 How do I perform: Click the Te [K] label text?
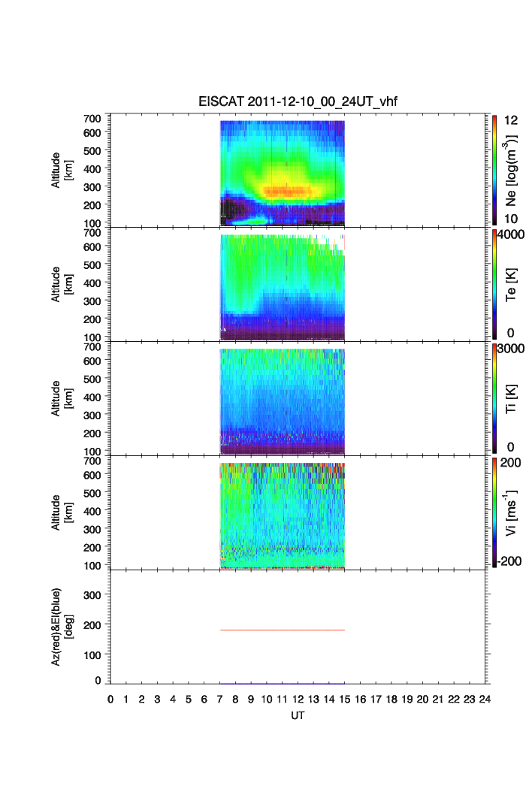[x=511, y=285]
